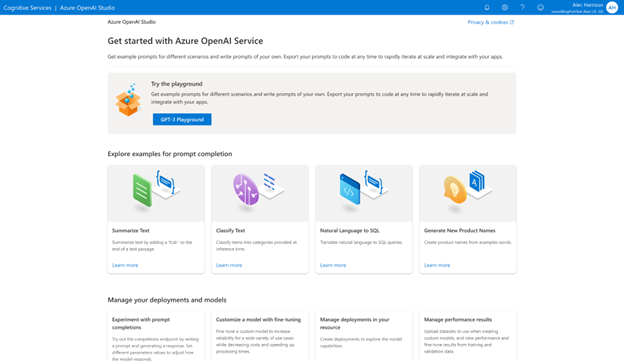The width and height of the screenshot is (624, 361).
Task: Click Get started with Azure OpenAI Service heading
Action: click(x=185, y=41)
